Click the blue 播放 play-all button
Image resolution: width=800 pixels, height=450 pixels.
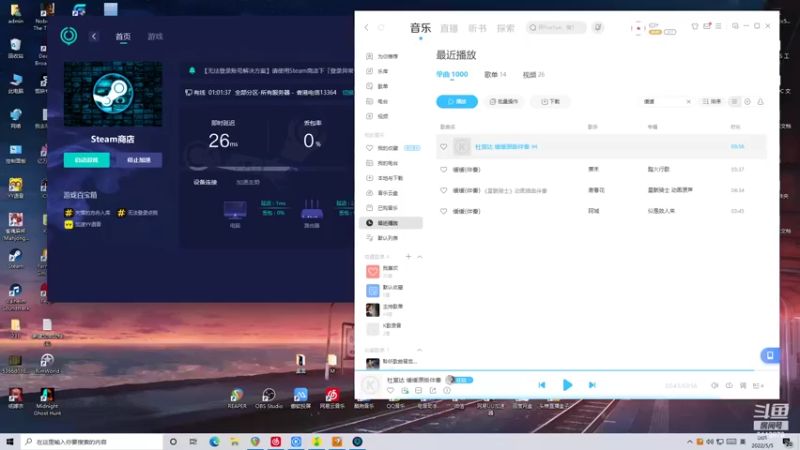coord(457,102)
